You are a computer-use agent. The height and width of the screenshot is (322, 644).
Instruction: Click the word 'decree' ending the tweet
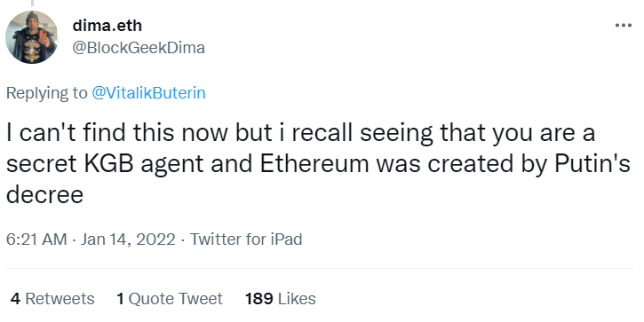tap(44, 194)
